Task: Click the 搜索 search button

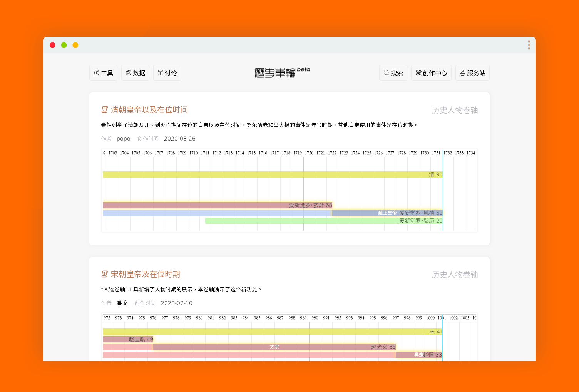Action: coord(393,73)
